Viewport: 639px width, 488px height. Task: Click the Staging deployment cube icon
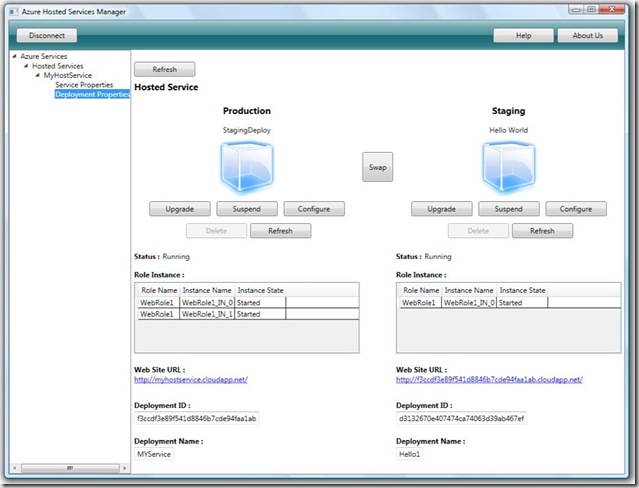pos(508,166)
